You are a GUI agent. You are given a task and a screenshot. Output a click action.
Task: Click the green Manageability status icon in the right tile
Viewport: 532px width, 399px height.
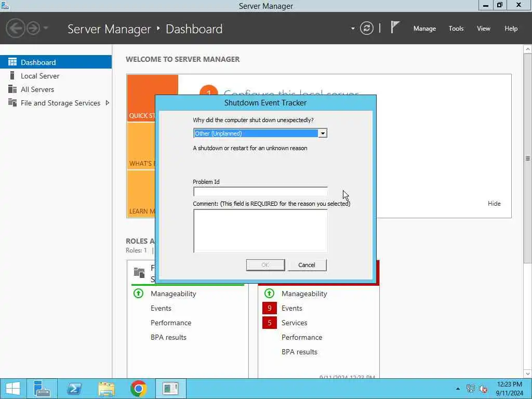pos(270,293)
